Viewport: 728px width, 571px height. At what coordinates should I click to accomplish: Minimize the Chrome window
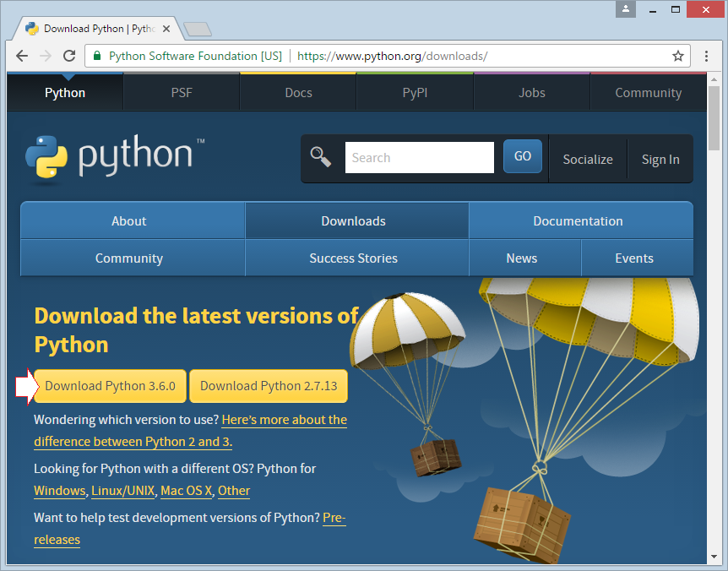pos(653,10)
